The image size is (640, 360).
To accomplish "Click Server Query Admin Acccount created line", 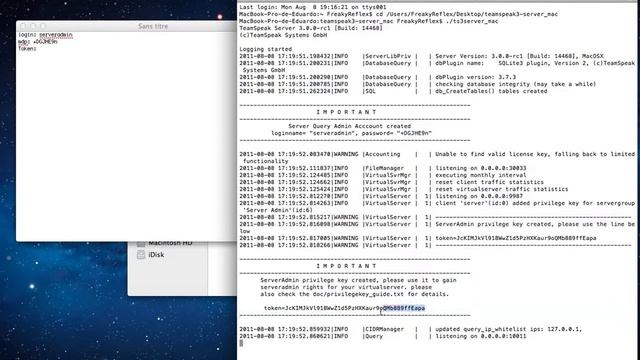I will 349,126.
